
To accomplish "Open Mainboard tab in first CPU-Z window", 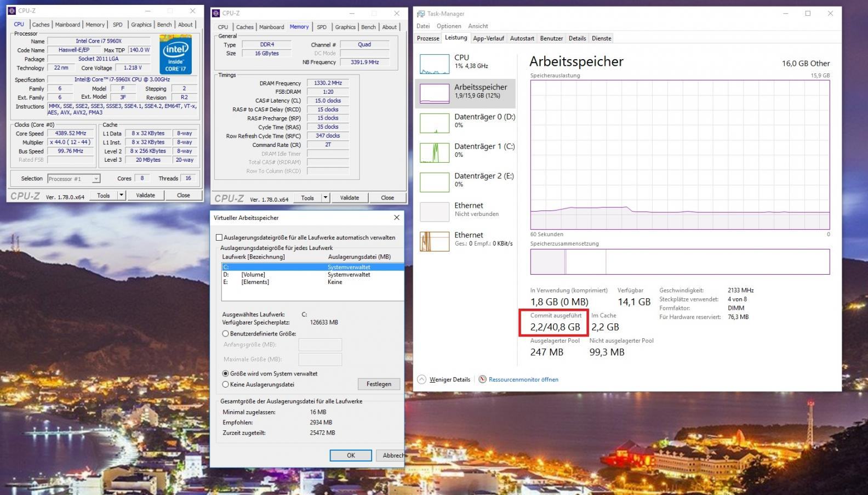I will (x=67, y=25).
